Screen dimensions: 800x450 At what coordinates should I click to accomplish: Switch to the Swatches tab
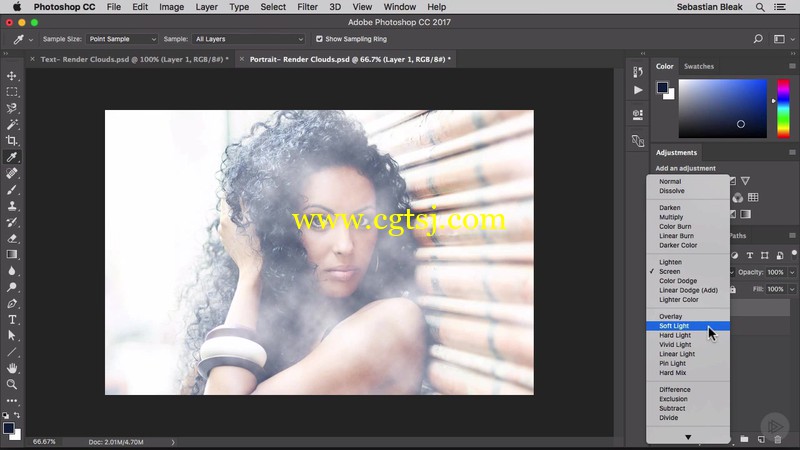click(x=698, y=66)
